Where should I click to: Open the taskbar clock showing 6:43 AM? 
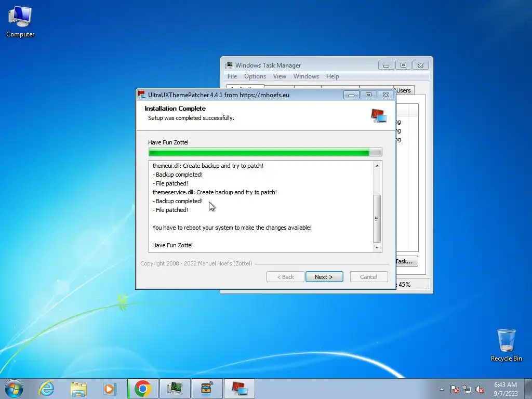(505, 389)
